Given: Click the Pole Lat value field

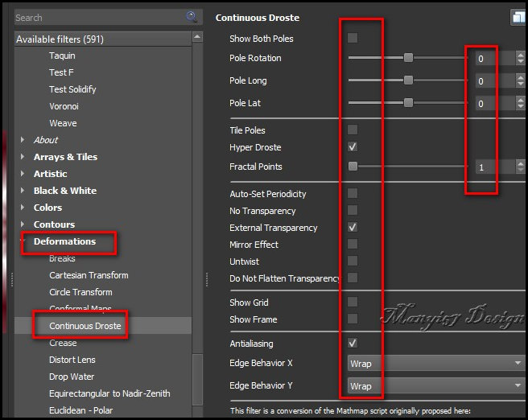Looking at the screenshot, I should pyautogui.click(x=495, y=104).
